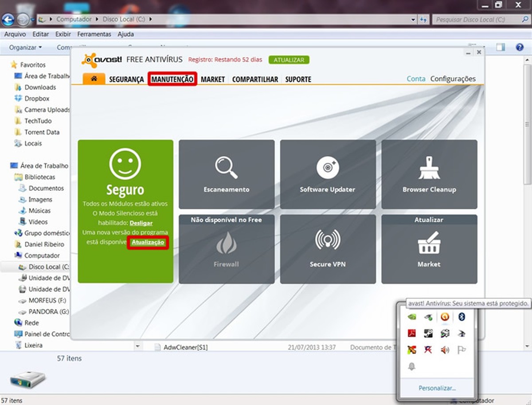The image size is (532, 405).
Task: Click the Action Center flag tray icon
Action: pos(461,350)
